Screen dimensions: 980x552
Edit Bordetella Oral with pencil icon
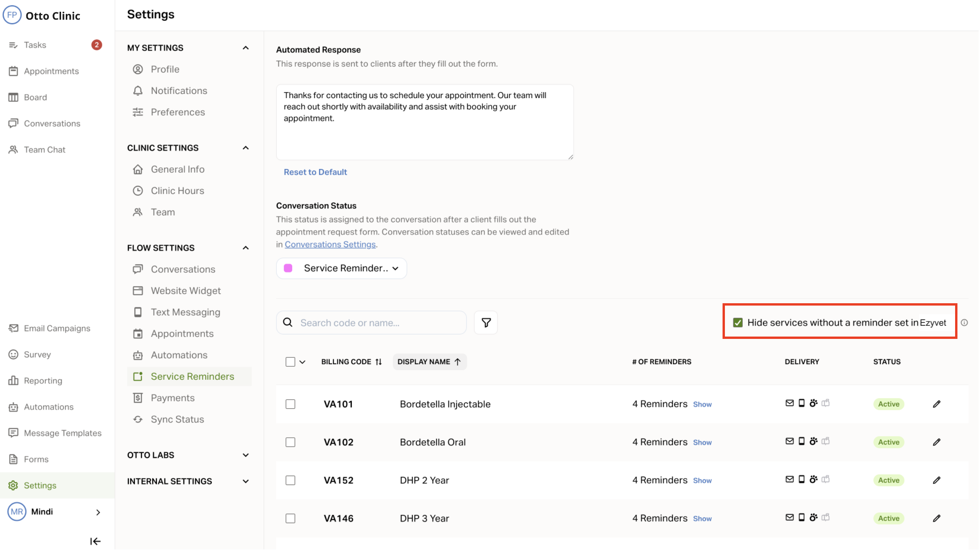[936, 442]
